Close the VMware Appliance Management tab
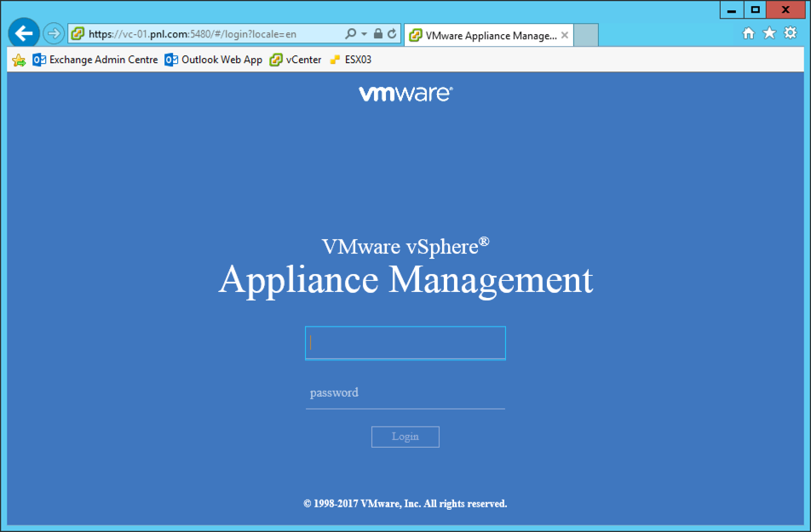Image resolution: width=811 pixels, height=532 pixels. point(565,35)
